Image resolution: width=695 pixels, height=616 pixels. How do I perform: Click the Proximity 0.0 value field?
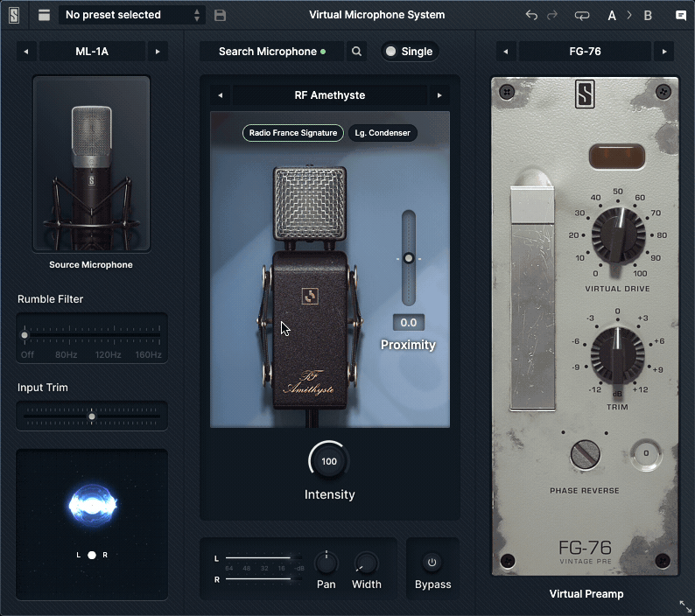click(409, 323)
